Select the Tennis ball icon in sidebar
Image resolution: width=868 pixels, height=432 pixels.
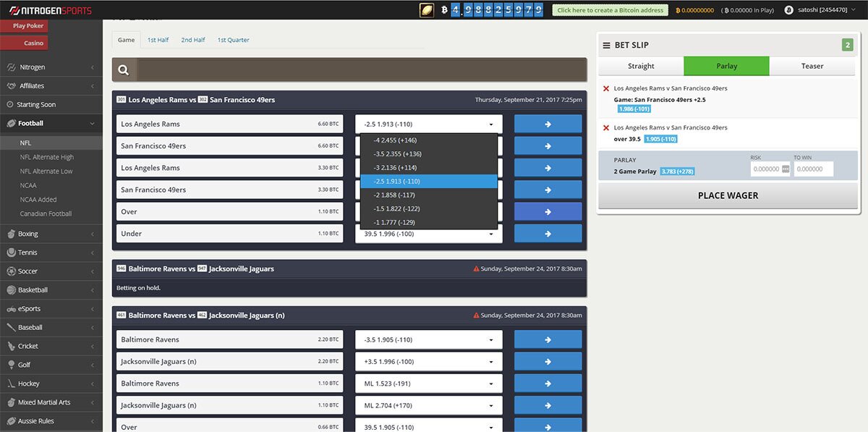[12, 253]
